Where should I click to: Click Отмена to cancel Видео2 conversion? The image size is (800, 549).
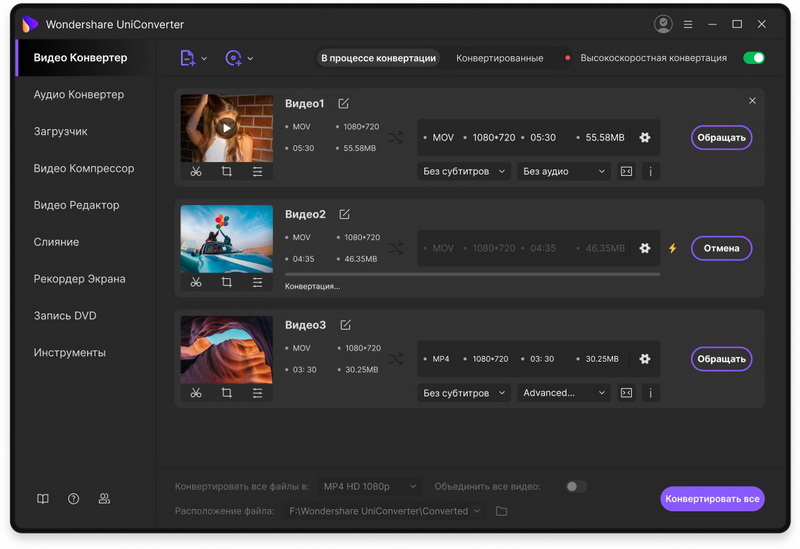pyautogui.click(x=721, y=248)
